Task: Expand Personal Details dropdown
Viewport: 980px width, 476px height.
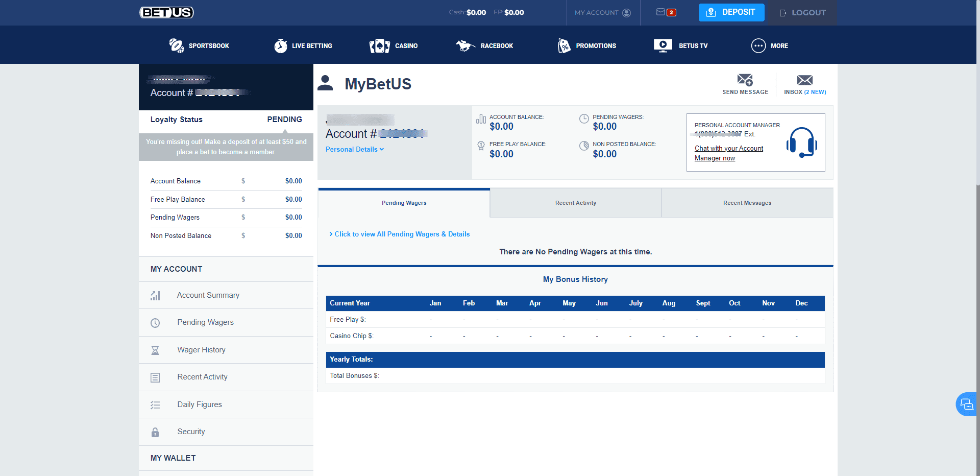Action: 355,150
